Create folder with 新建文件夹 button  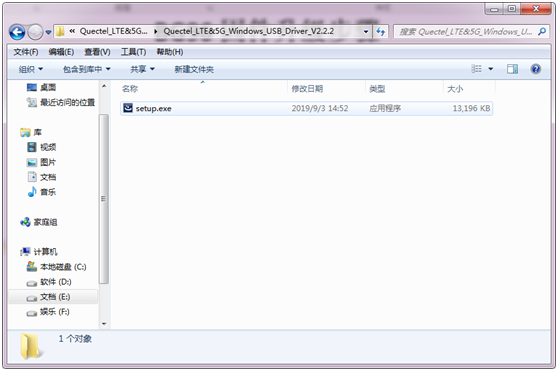194,69
